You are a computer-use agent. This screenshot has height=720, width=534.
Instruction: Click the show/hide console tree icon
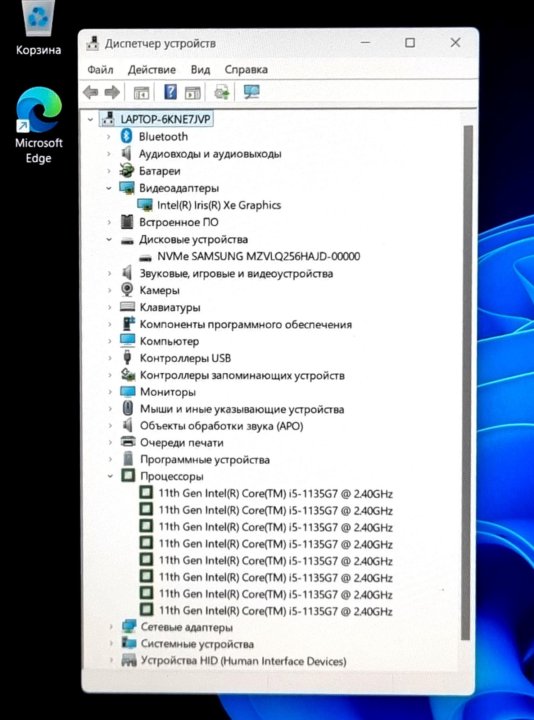[x=141, y=93]
